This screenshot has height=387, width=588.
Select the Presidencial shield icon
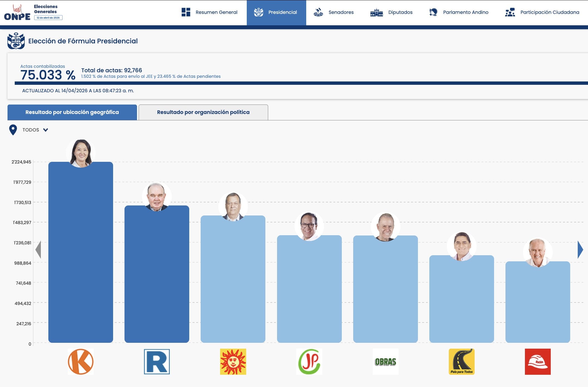pyautogui.click(x=259, y=12)
